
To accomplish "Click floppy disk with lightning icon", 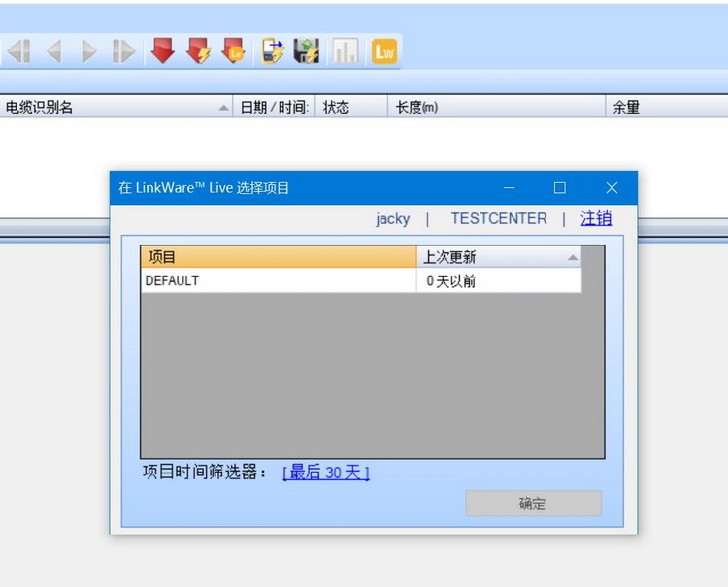I will point(308,51).
